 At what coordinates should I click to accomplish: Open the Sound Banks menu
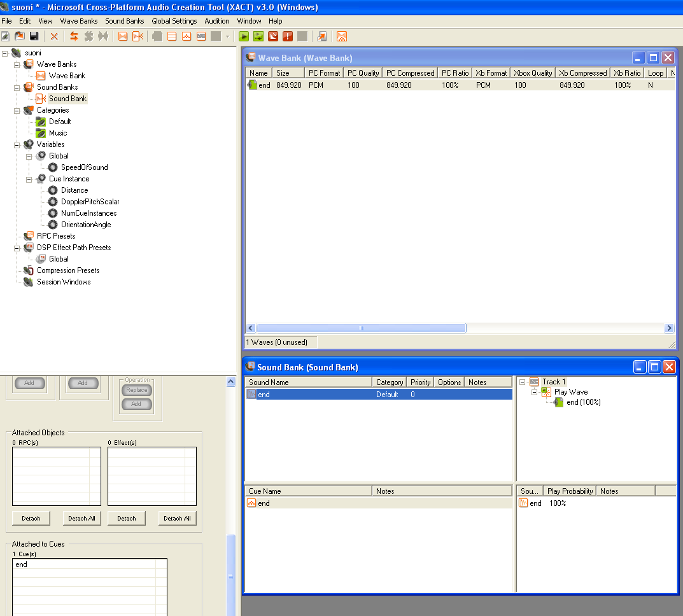(x=125, y=21)
